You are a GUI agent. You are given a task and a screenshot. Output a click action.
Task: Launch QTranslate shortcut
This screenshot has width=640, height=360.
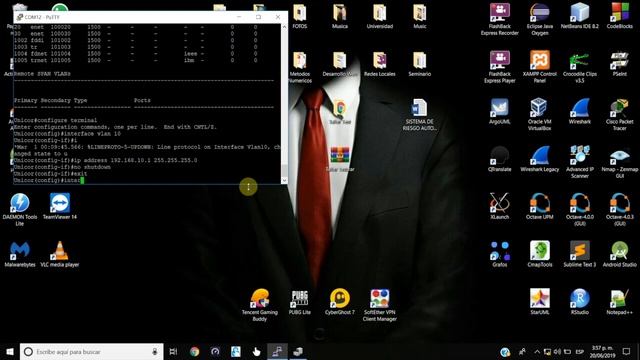(500, 160)
